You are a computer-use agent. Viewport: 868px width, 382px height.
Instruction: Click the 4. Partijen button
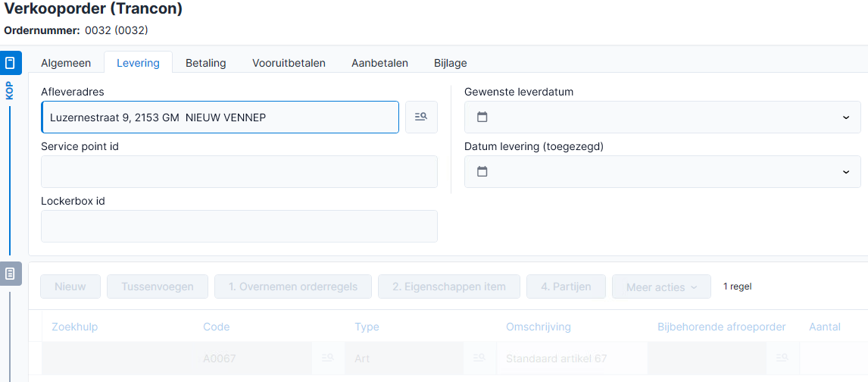tap(567, 286)
